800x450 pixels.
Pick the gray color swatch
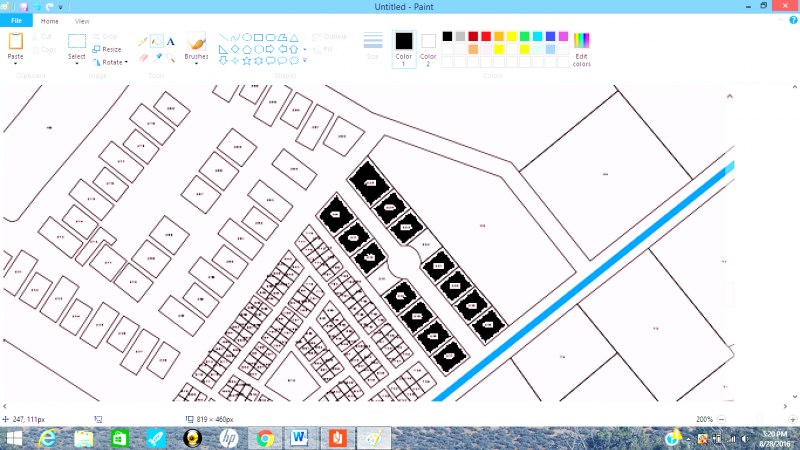point(460,36)
